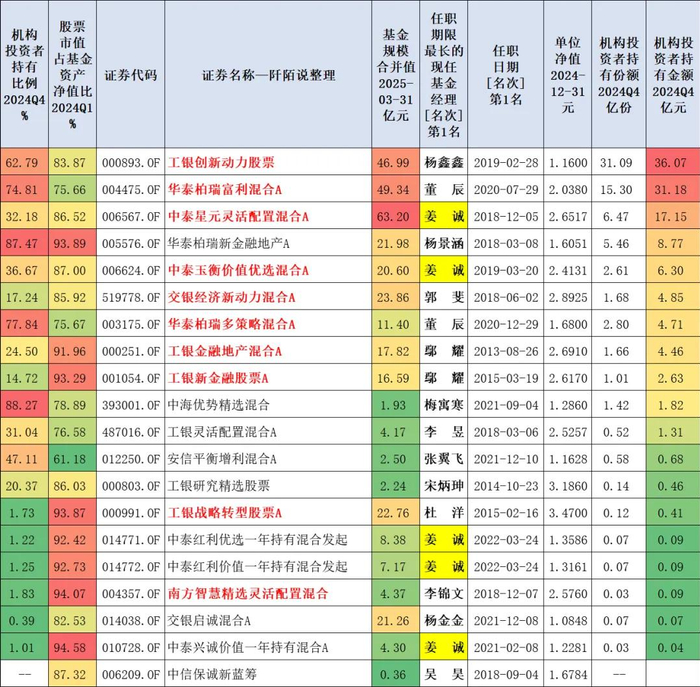Image resolution: width=700 pixels, height=687 pixels.
Task: Select security code 006567.OF
Action: point(131,217)
